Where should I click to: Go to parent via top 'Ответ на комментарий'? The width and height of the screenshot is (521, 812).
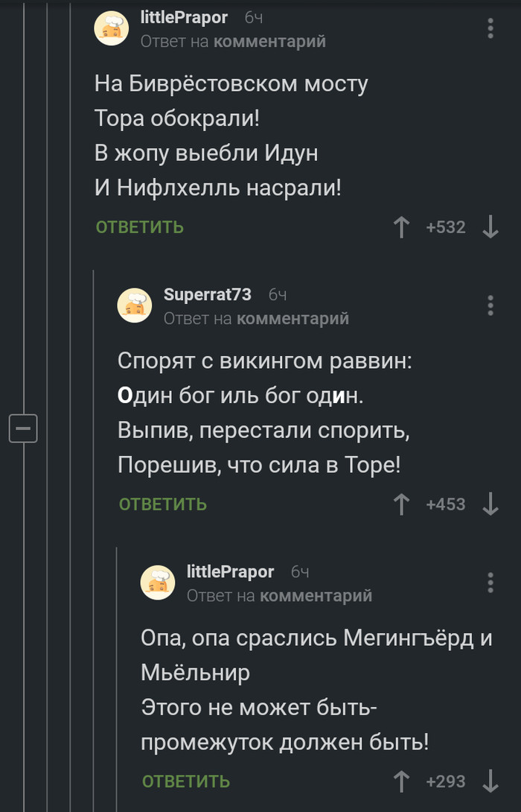(233, 42)
